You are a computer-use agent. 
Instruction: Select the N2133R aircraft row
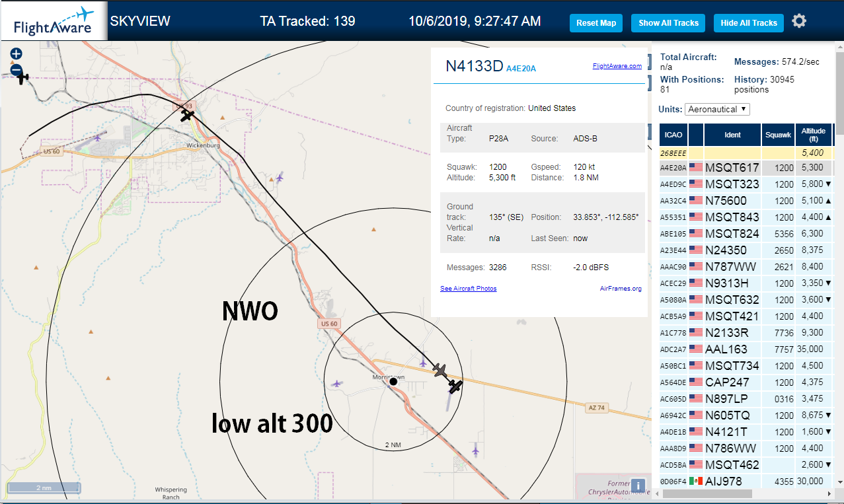pos(746,333)
